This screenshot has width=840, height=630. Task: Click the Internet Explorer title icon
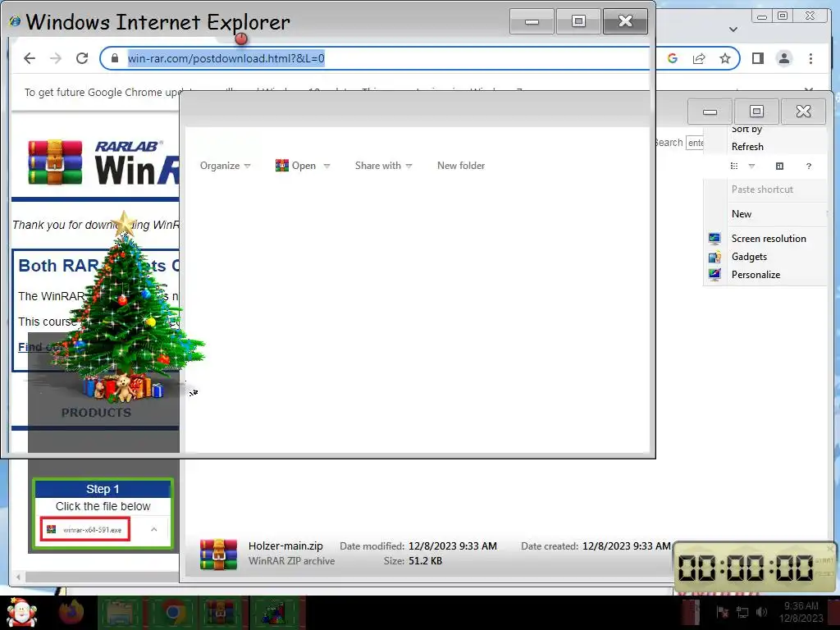coord(15,21)
